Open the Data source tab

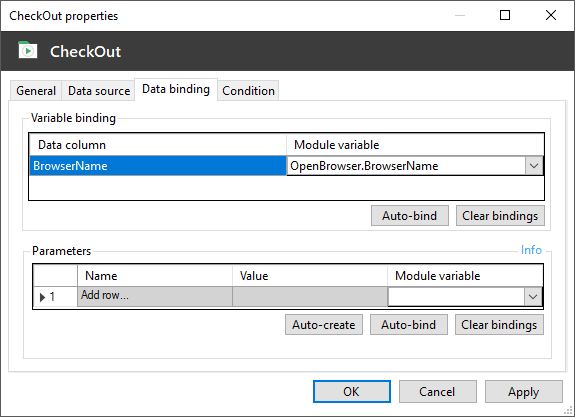point(99,91)
